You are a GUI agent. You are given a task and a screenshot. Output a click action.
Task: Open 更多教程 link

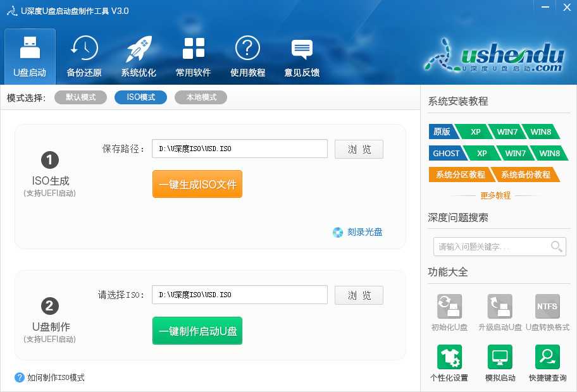(495, 195)
